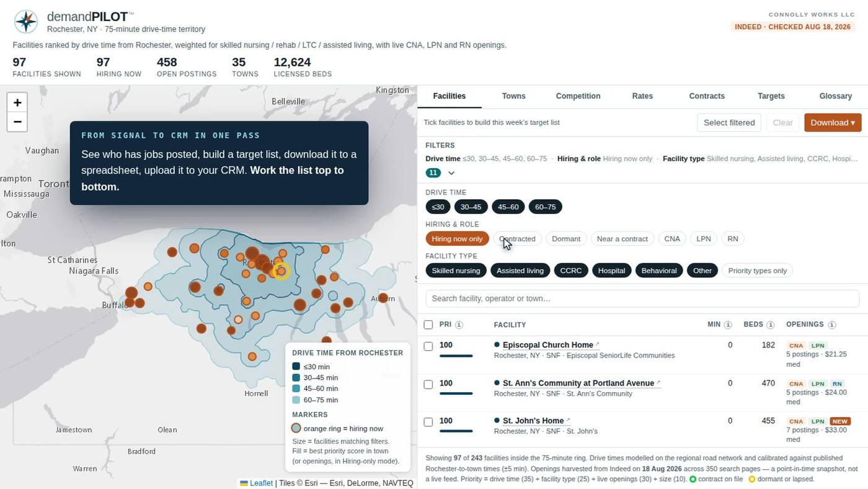Click external-link arrow beside St. Ann's Community

point(658,383)
